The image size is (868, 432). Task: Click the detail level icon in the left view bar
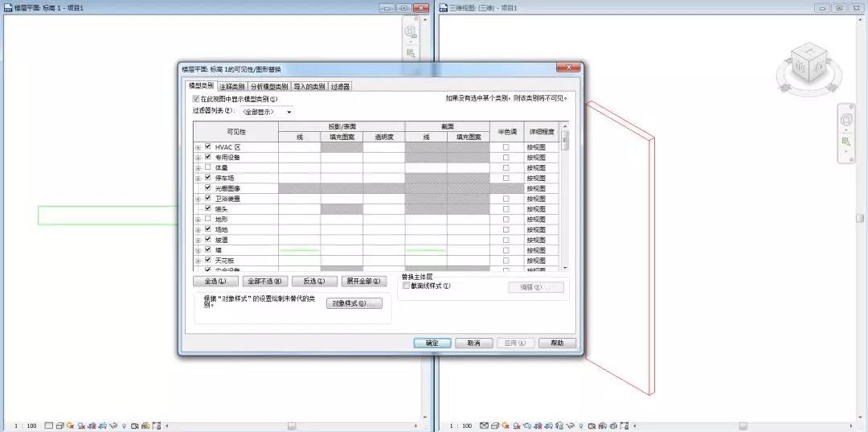[49, 426]
